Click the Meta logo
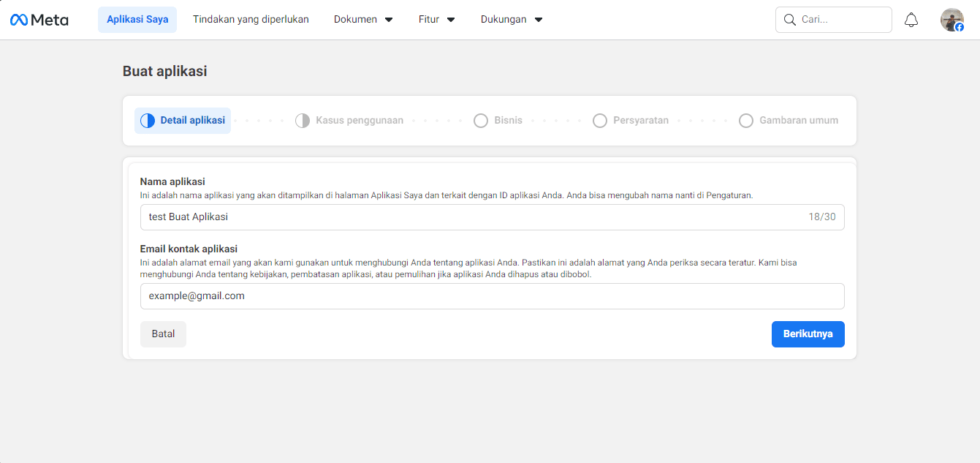The height and width of the screenshot is (463, 980). tap(39, 20)
